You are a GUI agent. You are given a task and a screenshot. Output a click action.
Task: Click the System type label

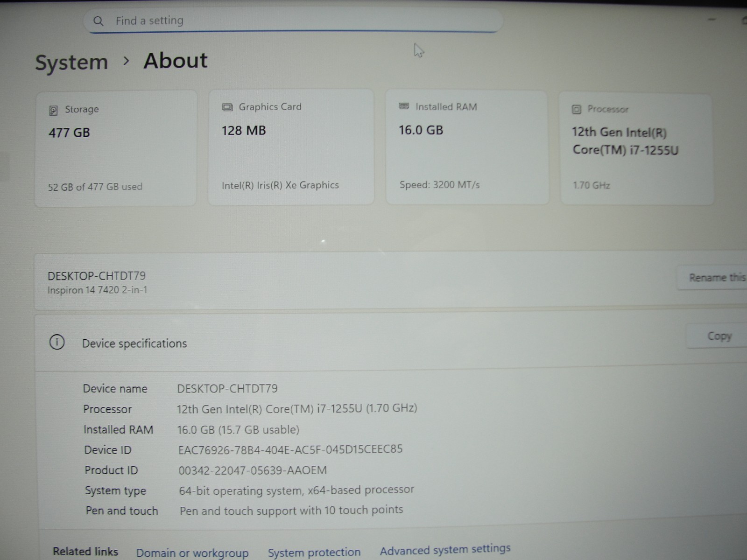tap(115, 491)
